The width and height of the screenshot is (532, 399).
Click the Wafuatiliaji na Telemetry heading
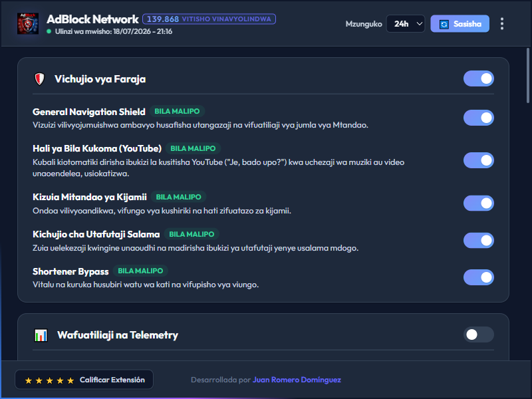tap(118, 335)
